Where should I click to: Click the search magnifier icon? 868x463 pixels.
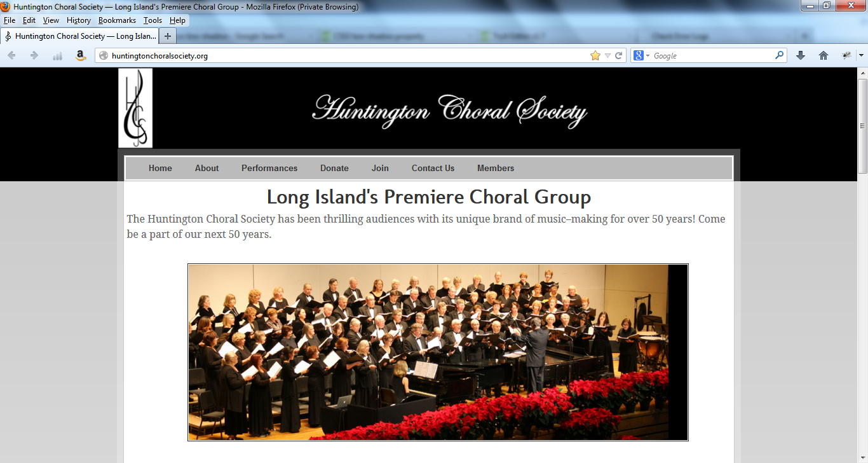tap(780, 55)
